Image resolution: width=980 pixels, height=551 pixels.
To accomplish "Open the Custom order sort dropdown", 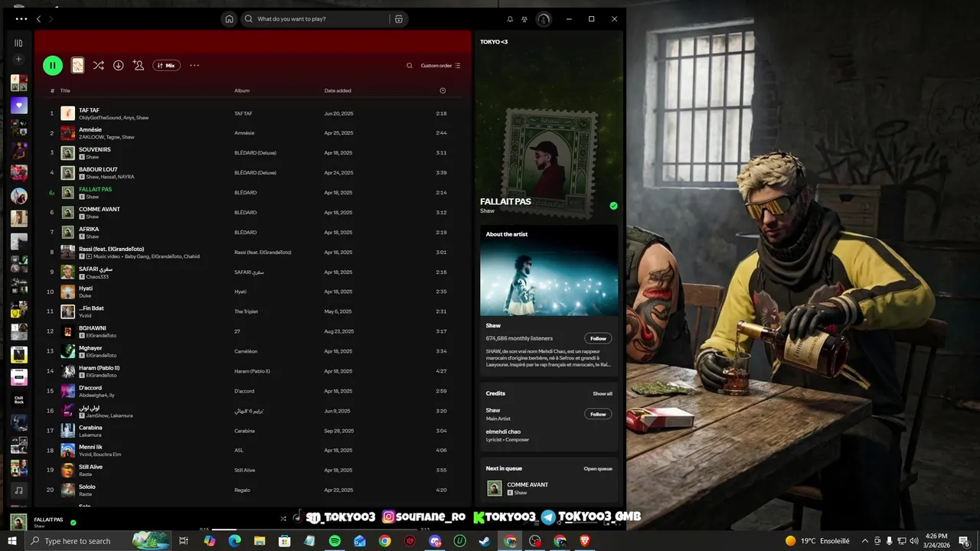I will coord(440,66).
